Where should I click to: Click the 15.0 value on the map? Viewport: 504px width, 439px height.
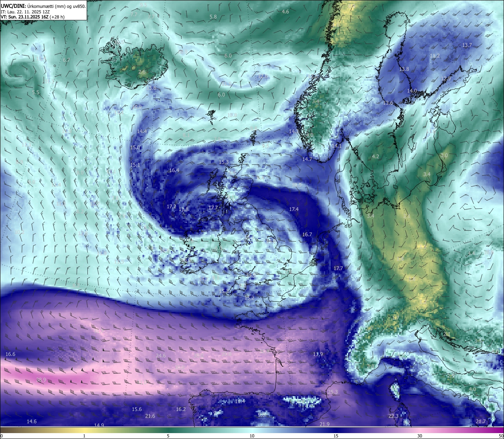[135, 148]
